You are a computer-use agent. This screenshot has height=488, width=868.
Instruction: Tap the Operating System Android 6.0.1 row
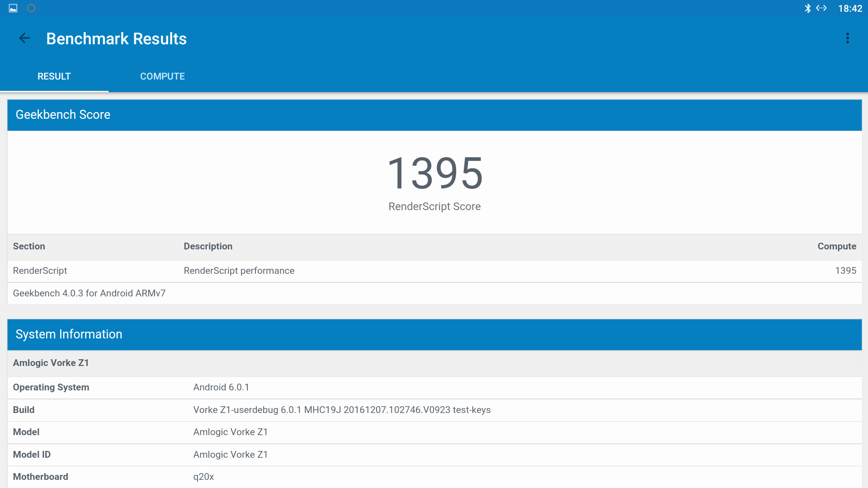[x=221, y=387]
